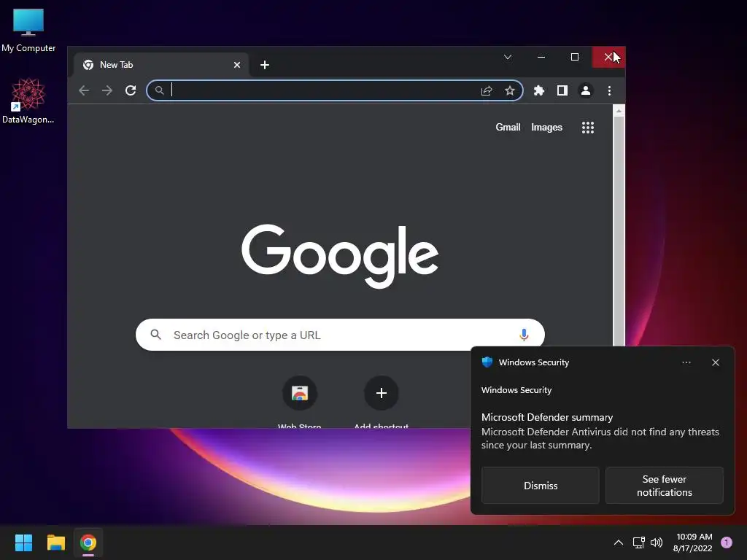Click the volume speaker tray icon
The height and width of the screenshot is (560, 747).
657,542
